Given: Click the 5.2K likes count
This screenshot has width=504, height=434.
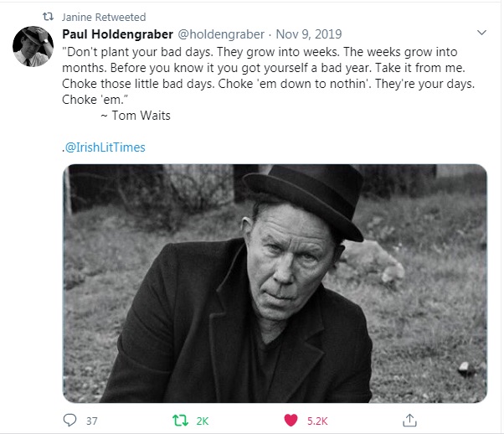Looking at the screenshot, I should [317, 420].
